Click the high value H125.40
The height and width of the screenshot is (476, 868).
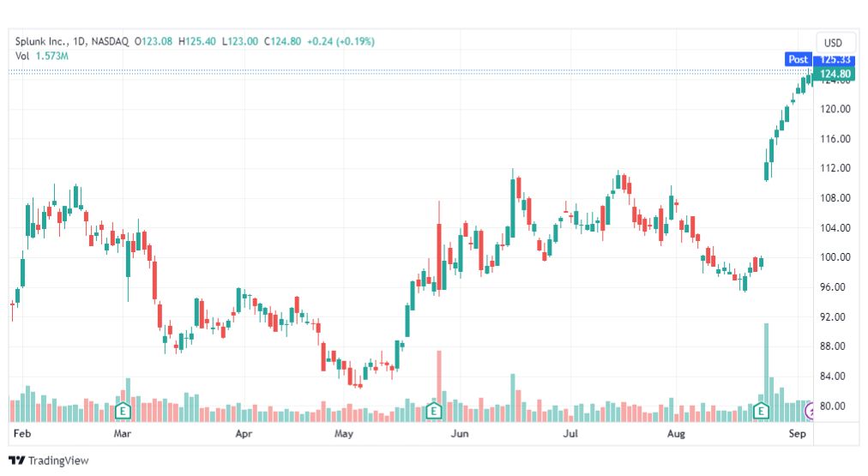[x=197, y=41]
